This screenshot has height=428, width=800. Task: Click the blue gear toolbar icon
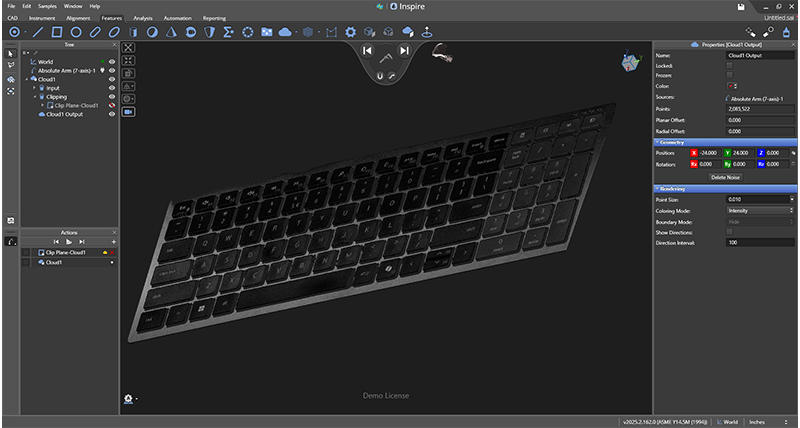350,32
